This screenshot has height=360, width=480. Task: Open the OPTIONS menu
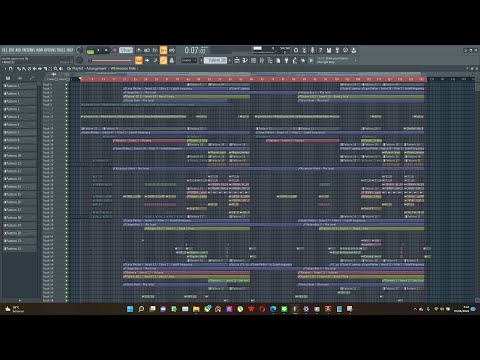pyautogui.click(x=50, y=50)
